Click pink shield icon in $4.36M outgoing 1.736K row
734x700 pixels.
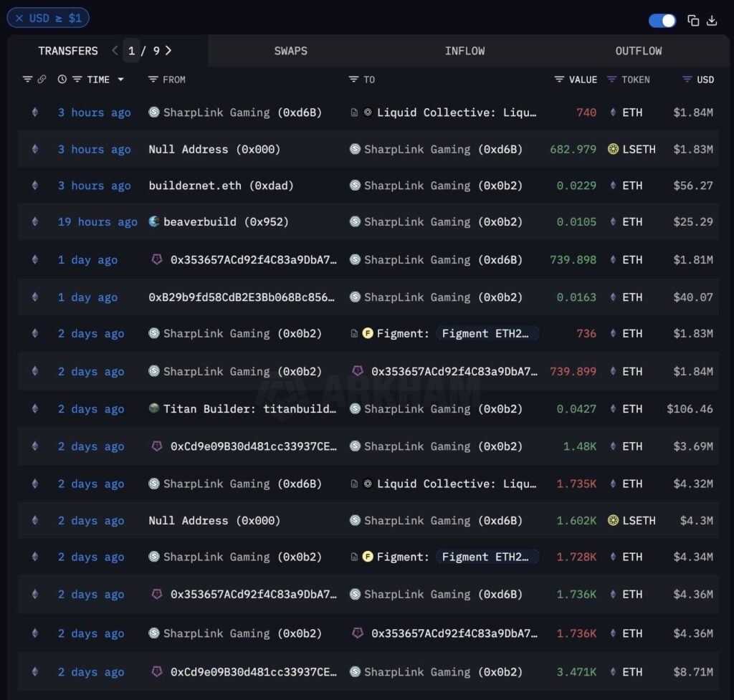[358, 633]
